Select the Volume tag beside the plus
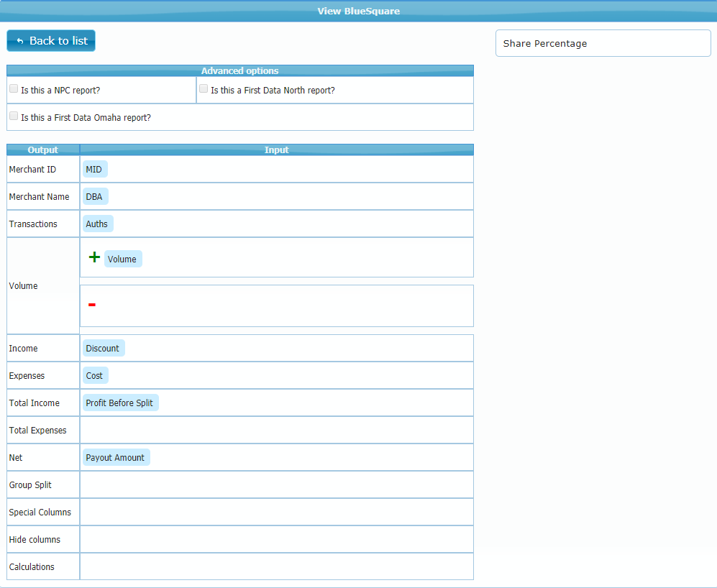717x588 pixels. [x=122, y=259]
